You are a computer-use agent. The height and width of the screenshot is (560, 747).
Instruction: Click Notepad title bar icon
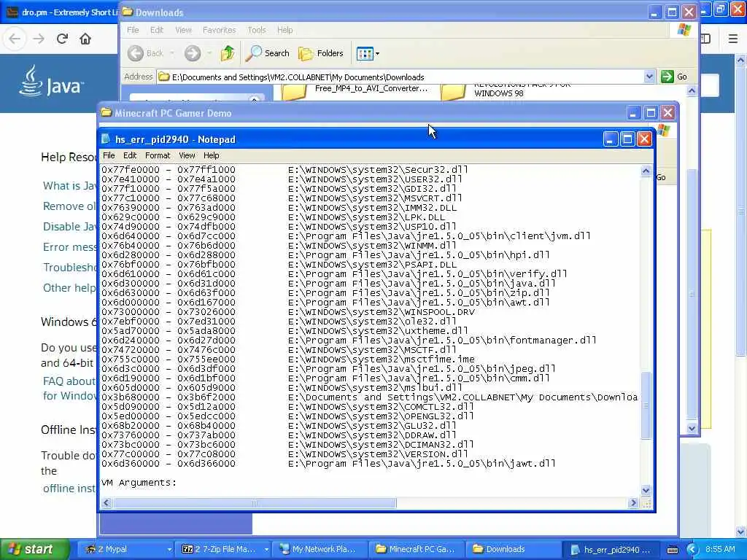[107, 139]
